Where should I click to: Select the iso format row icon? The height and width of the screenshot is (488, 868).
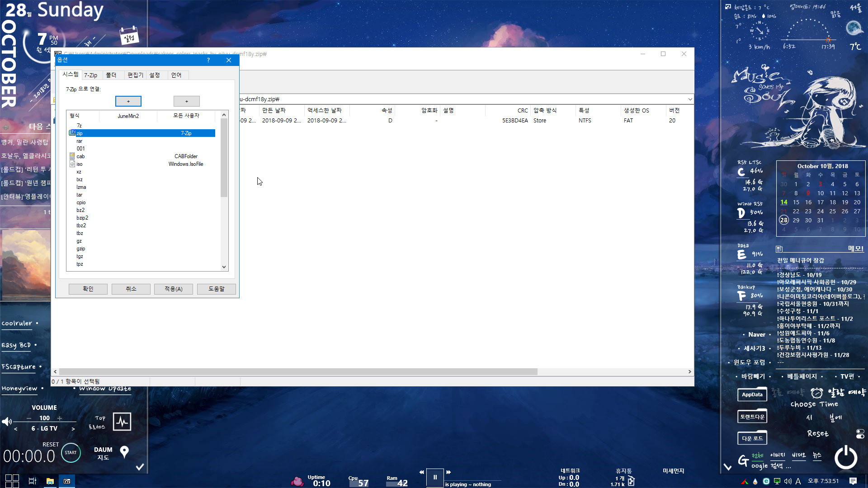point(72,164)
